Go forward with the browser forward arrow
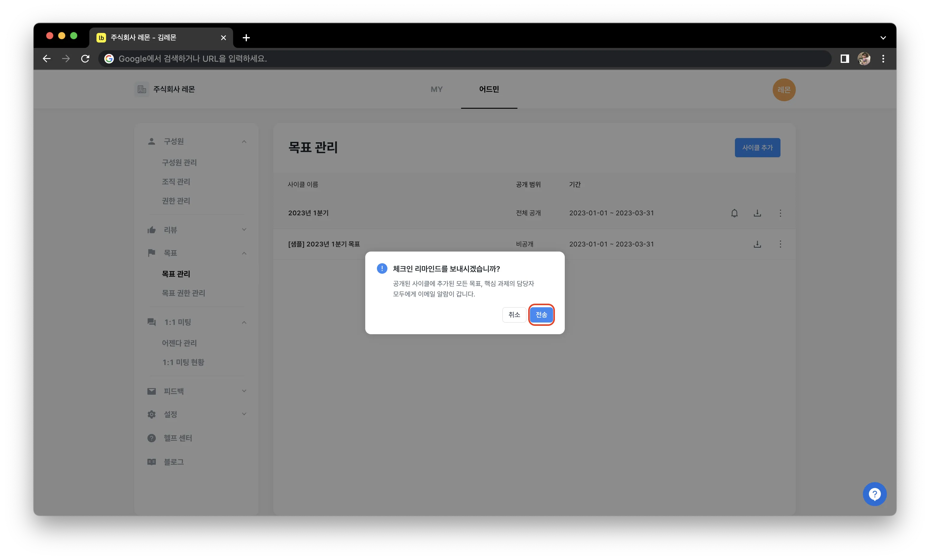The image size is (930, 560). (66, 58)
